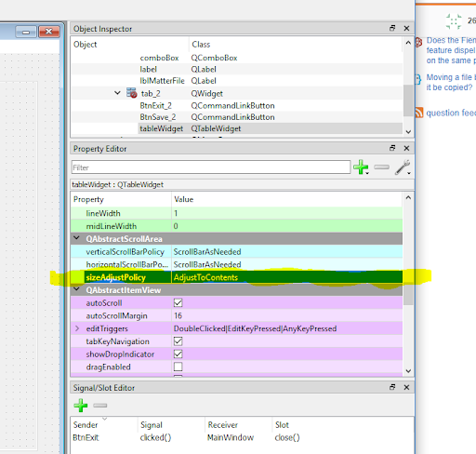The image size is (476, 454).
Task: Remove dynamic property using minus icon
Action: point(381,167)
